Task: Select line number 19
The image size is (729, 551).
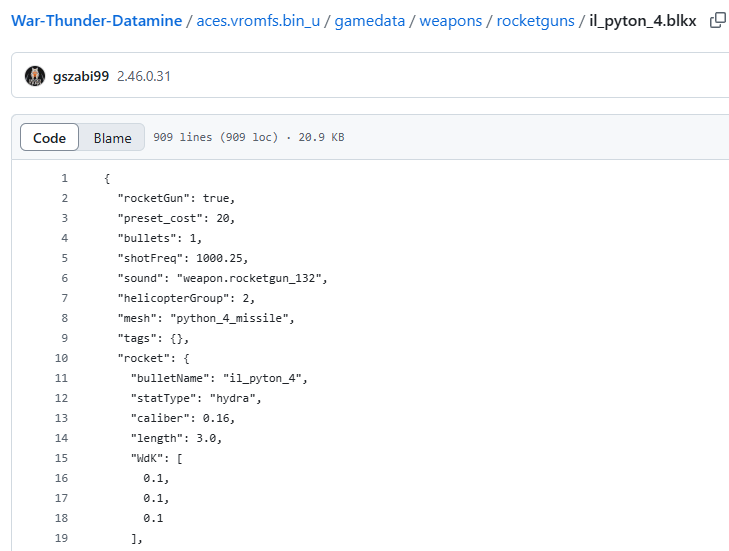Action: click(x=61, y=538)
